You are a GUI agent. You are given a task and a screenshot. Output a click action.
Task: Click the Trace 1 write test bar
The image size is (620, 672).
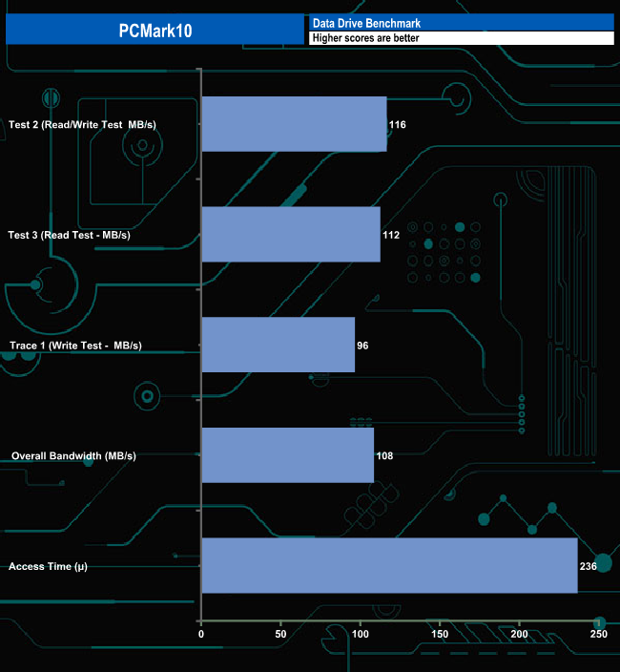(x=279, y=345)
